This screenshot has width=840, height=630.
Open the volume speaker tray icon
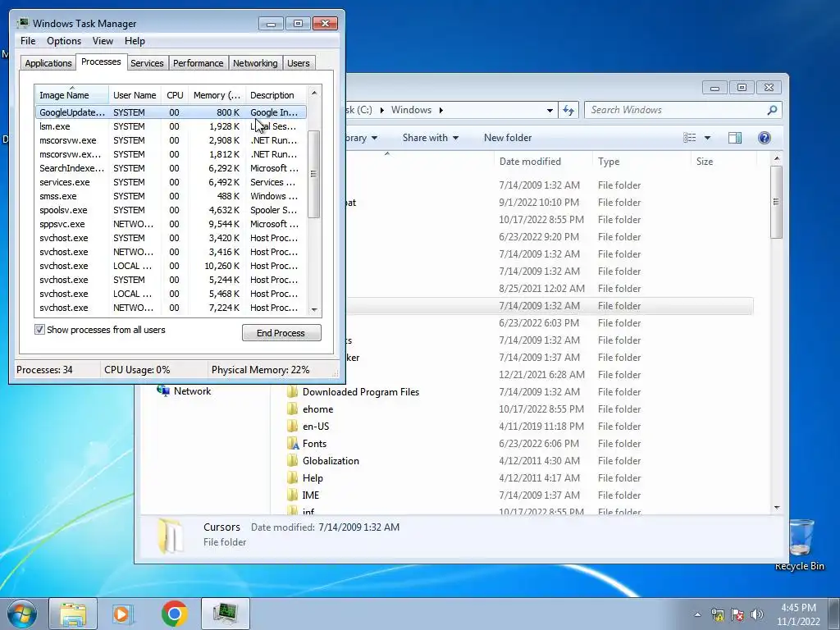tap(757, 614)
